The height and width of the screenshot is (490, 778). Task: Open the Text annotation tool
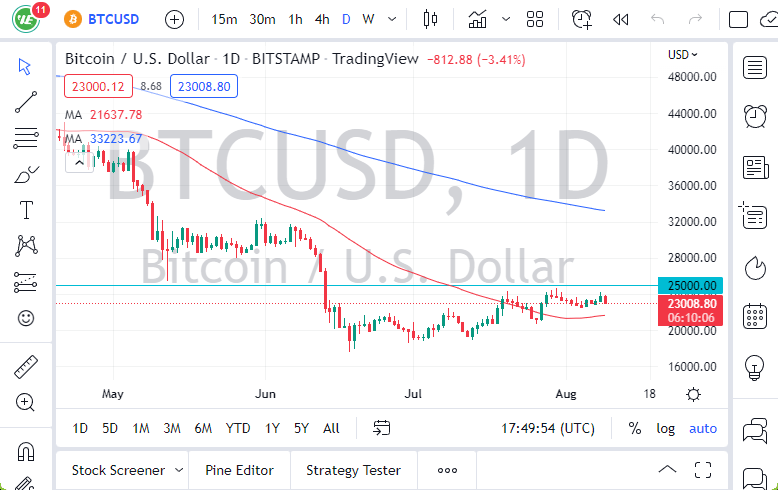[x=26, y=210]
